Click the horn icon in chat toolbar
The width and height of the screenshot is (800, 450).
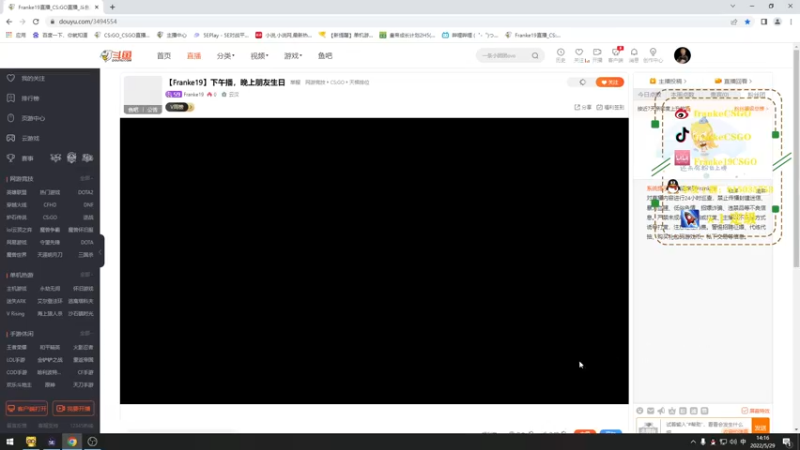pyautogui.click(x=661, y=411)
